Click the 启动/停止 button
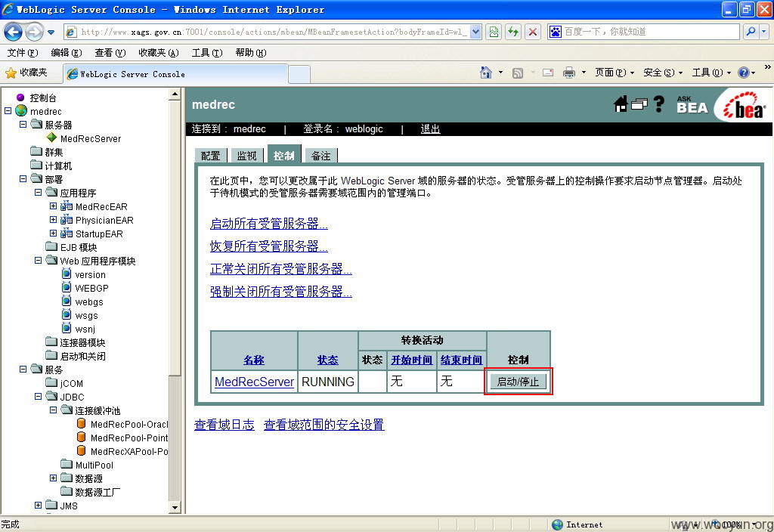Viewport: 774px width, 532px height. point(519,382)
